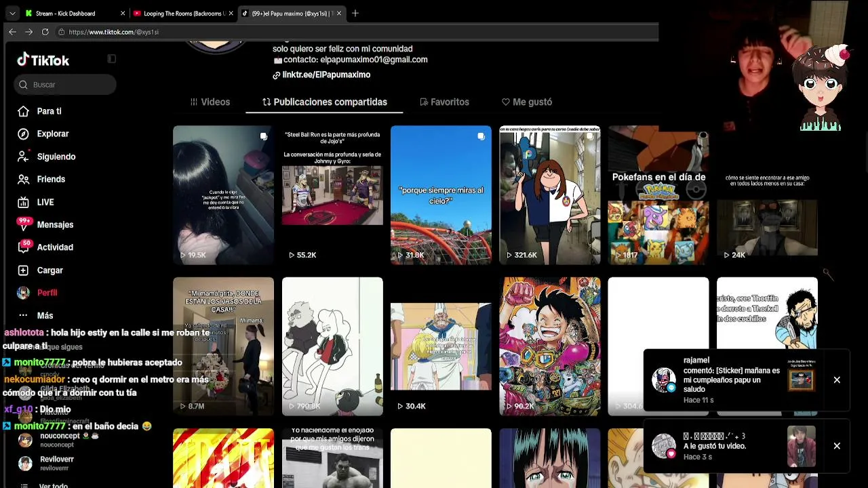Open the Para ti feed
868x488 pixels.
click(49, 111)
